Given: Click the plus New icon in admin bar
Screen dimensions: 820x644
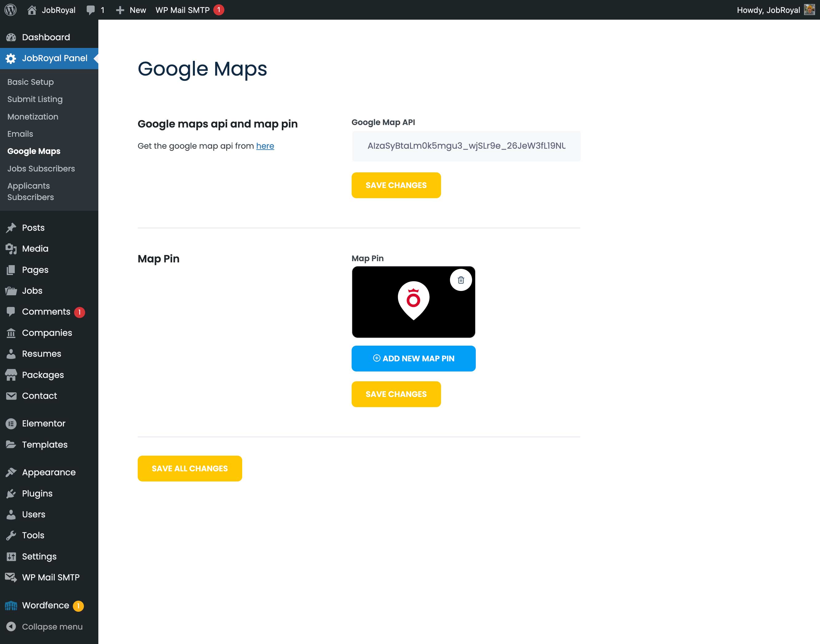Looking at the screenshot, I should pos(120,10).
